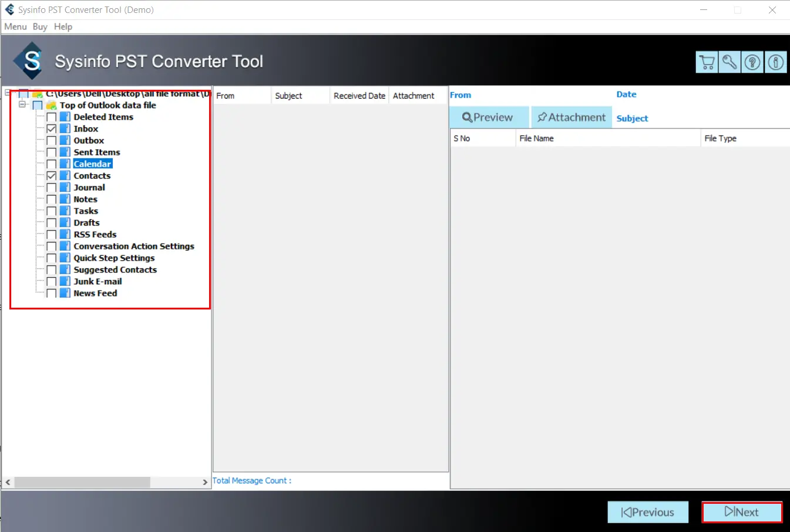This screenshot has width=790, height=532.
Task: Click the folder tree horizontal scrollbar thumb
Action: click(82, 482)
